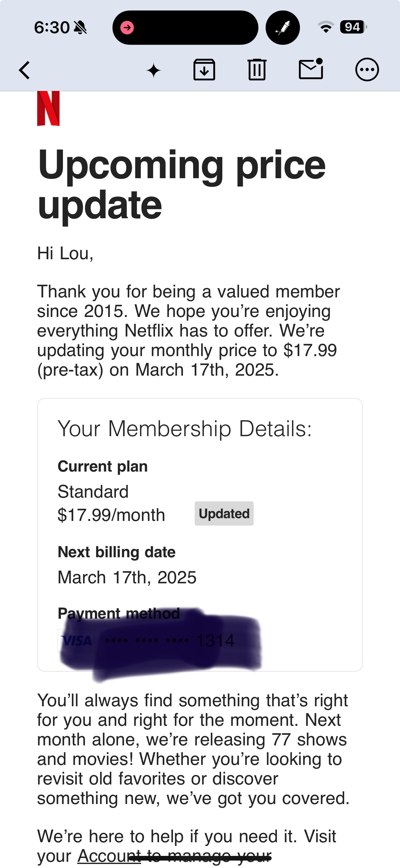The image size is (400, 868).
Task: Tap the red Netflix logo
Action: tap(48, 109)
